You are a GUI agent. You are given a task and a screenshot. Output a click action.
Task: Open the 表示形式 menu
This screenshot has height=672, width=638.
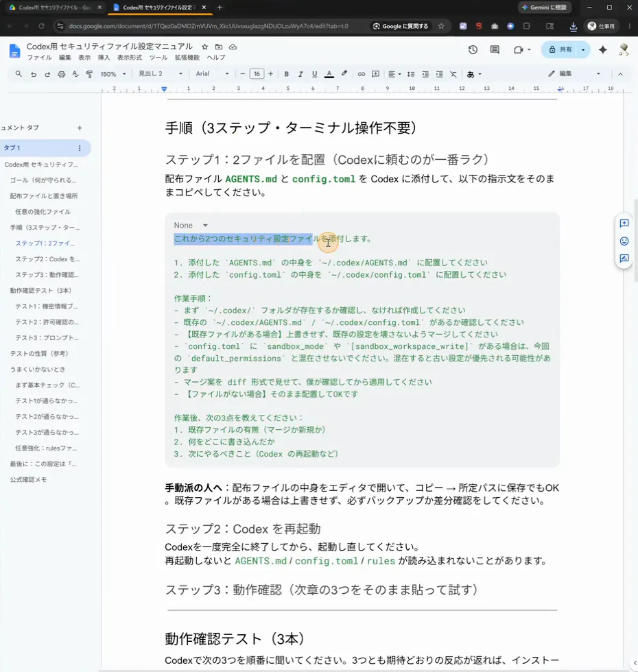[130, 58]
